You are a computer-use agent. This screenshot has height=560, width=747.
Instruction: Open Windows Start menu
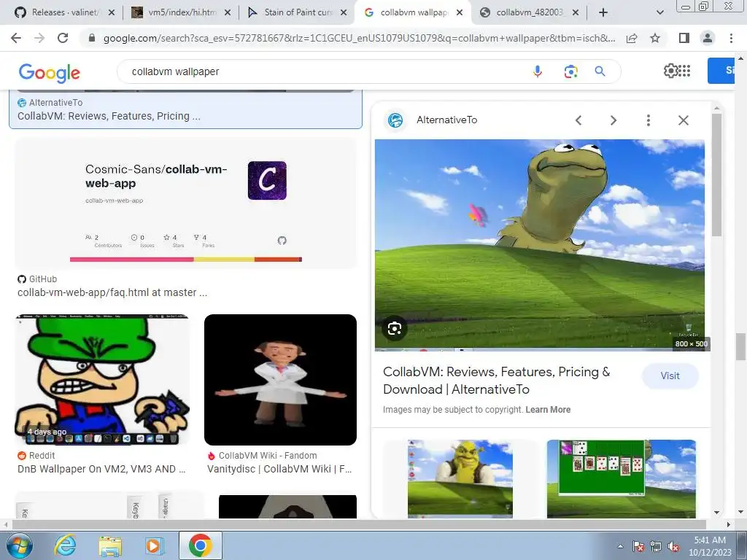click(x=20, y=545)
